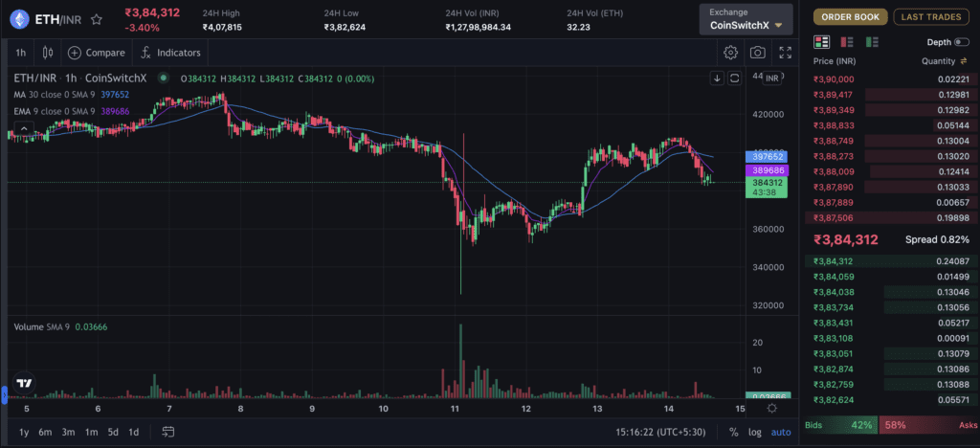Click the go-to-date calendar icon

[x=166, y=432]
